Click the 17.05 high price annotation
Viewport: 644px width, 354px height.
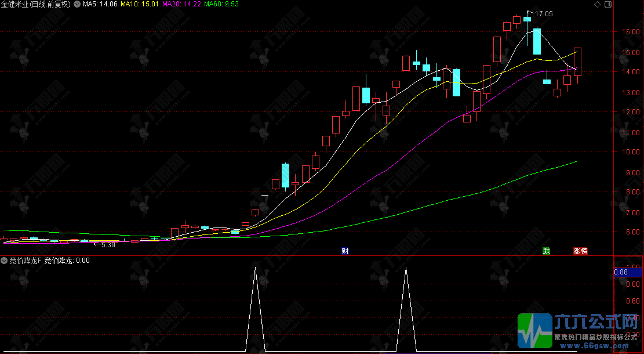tap(543, 13)
